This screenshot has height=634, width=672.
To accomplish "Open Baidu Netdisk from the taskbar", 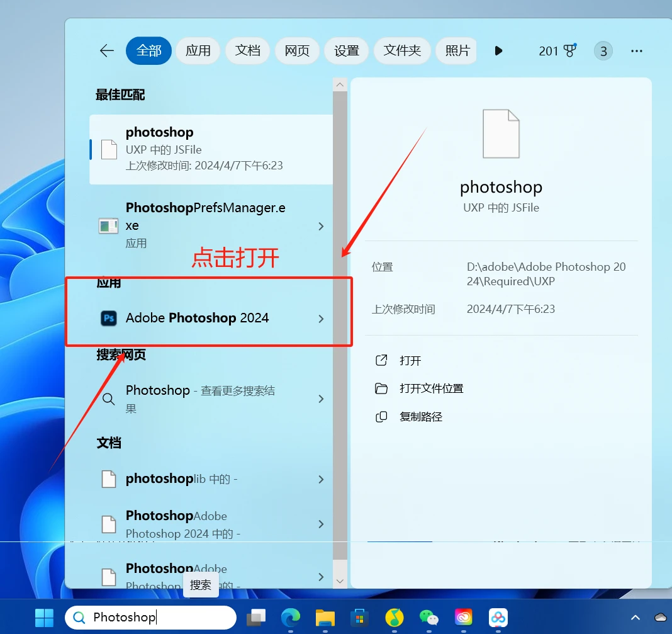I will (498, 618).
